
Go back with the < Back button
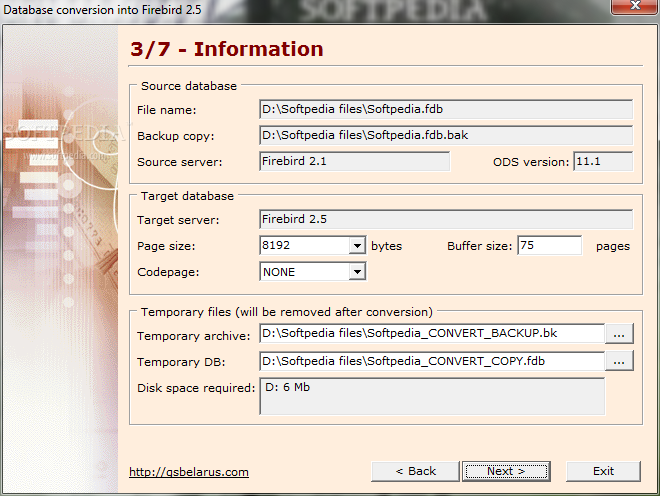[415, 471]
